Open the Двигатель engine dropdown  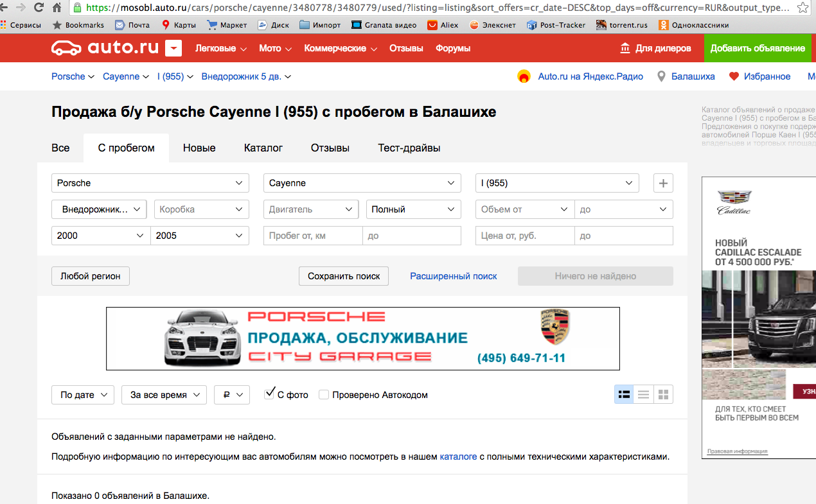311,209
